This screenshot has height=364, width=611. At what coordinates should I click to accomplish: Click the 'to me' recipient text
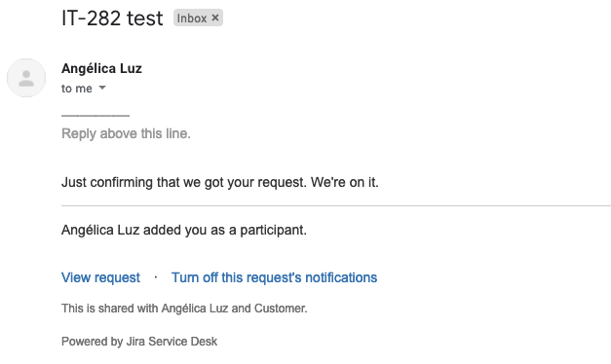[x=77, y=89]
